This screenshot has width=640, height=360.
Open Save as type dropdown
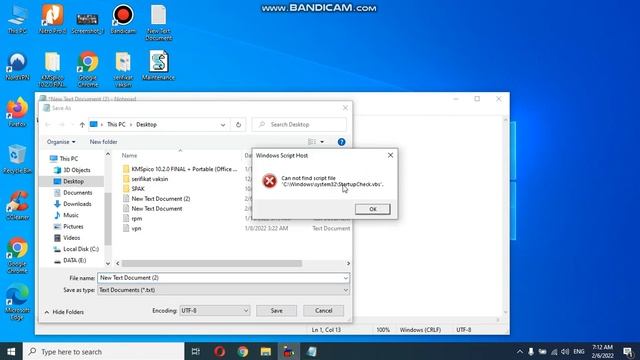point(223,290)
